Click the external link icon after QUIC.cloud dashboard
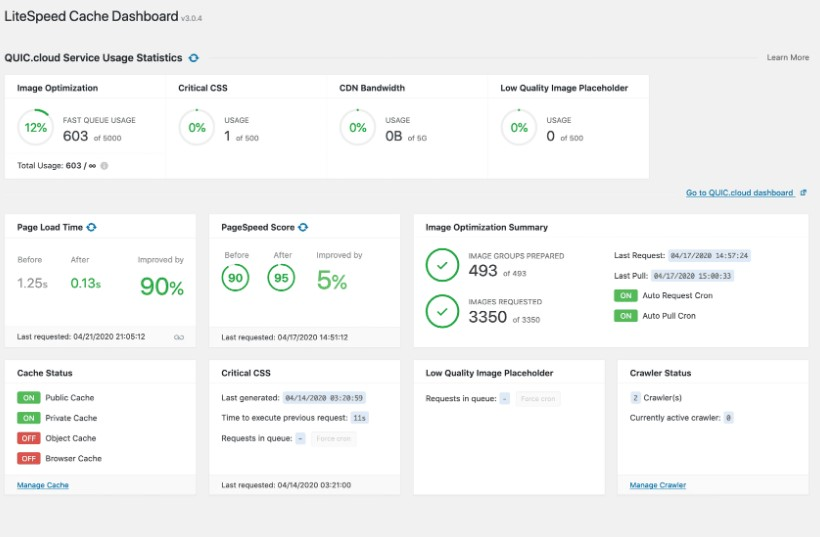 (x=803, y=193)
